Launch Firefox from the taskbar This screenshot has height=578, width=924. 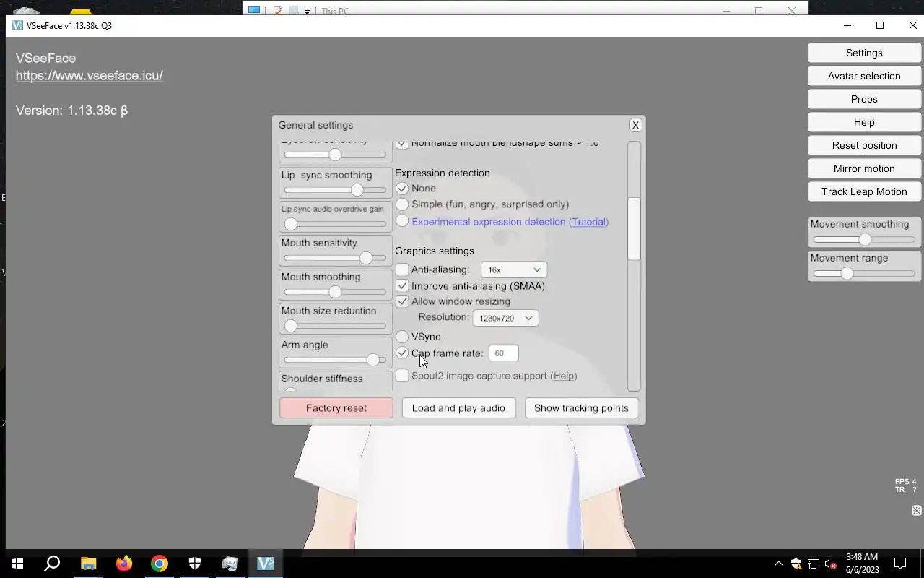(123, 564)
